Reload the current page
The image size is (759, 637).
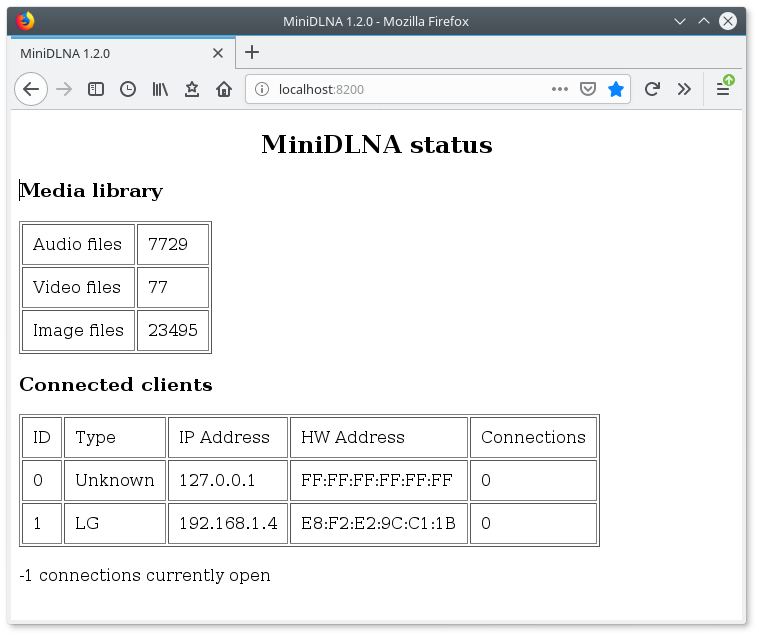652,89
